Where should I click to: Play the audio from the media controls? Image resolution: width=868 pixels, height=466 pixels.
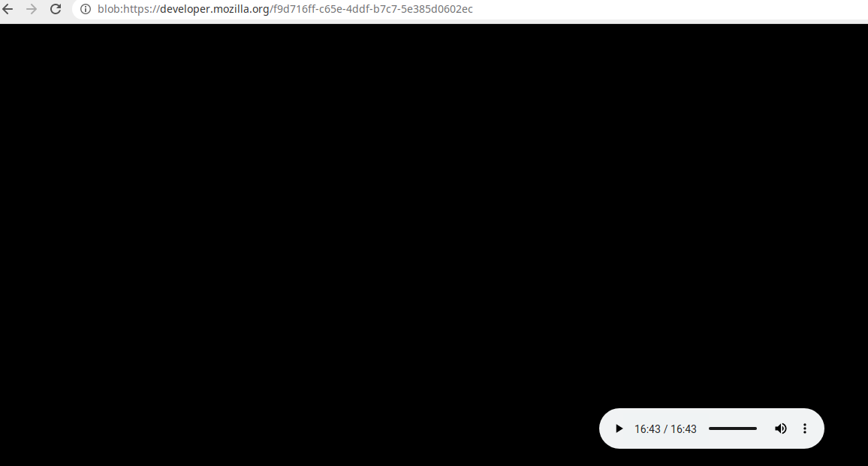click(x=619, y=429)
